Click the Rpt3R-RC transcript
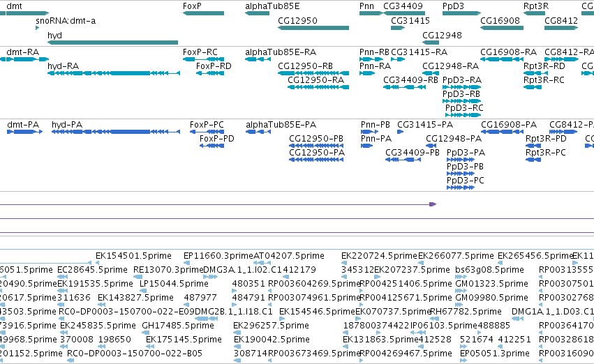The image size is (594, 364). [x=533, y=87]
